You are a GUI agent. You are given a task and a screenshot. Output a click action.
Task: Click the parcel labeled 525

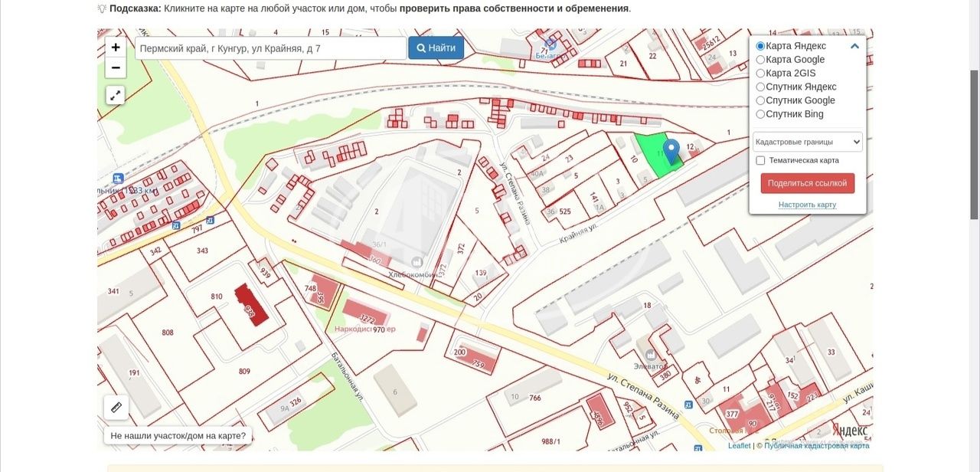pos(565,211)
